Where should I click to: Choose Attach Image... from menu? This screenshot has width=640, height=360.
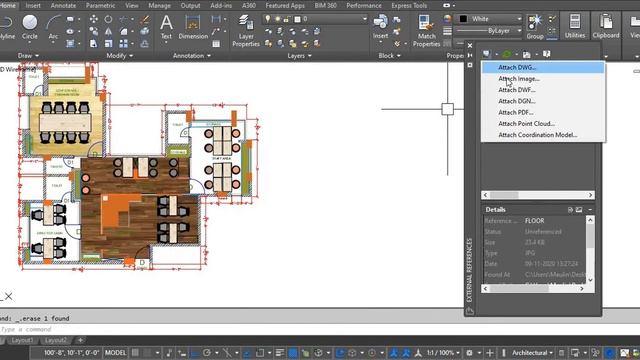543,78
